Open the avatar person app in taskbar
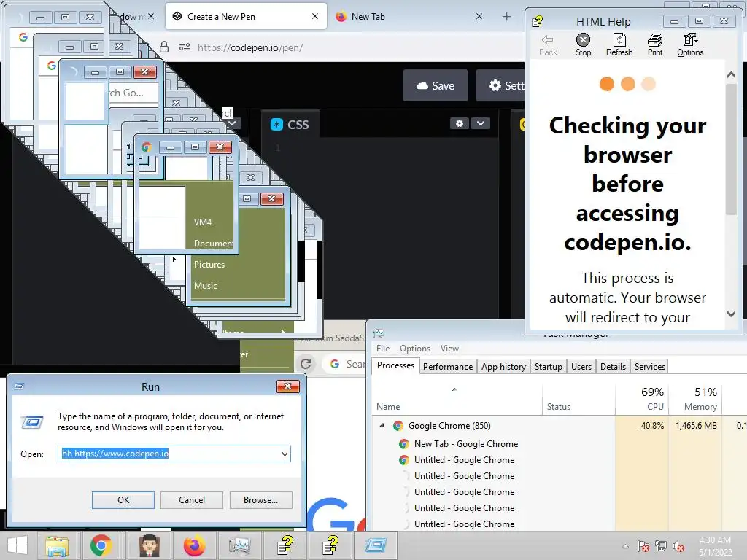 pyautogui.click(x=150, y=545)
